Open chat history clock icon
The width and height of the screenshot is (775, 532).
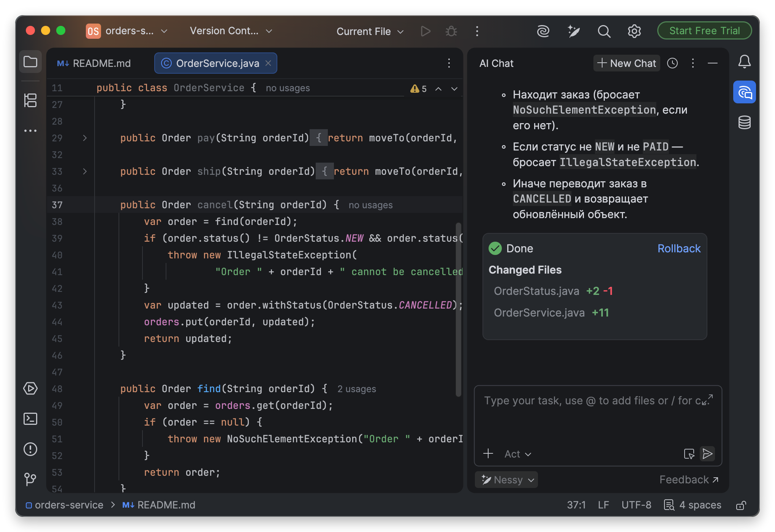(x=672, y=63)
